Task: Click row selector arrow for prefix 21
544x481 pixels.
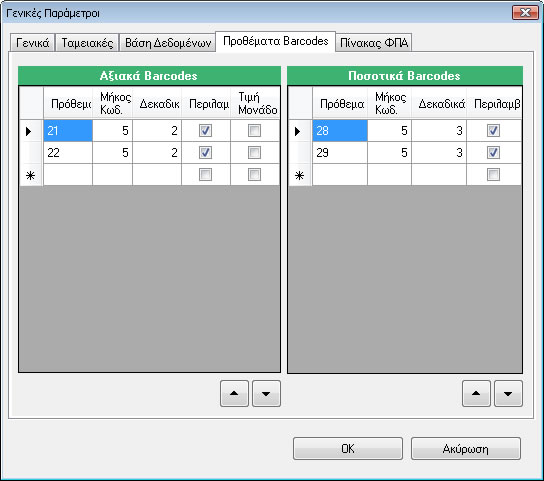Action: pyautogui.click(x=31, y=131)
